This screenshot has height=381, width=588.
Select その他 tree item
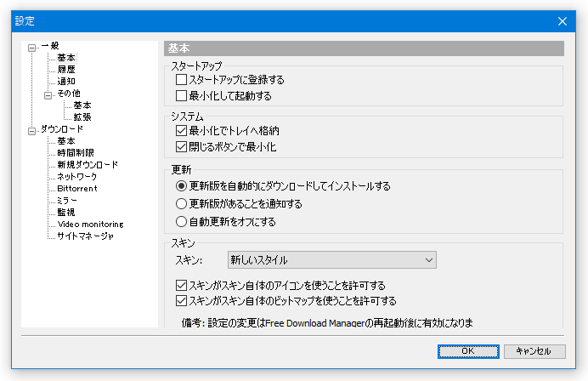69,94
